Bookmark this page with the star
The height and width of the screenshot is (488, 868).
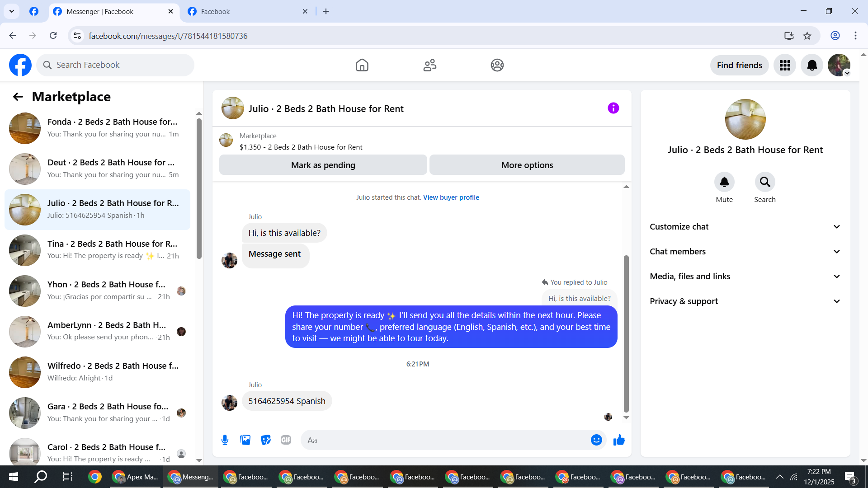pyautogui.click(x=807, y=36)
